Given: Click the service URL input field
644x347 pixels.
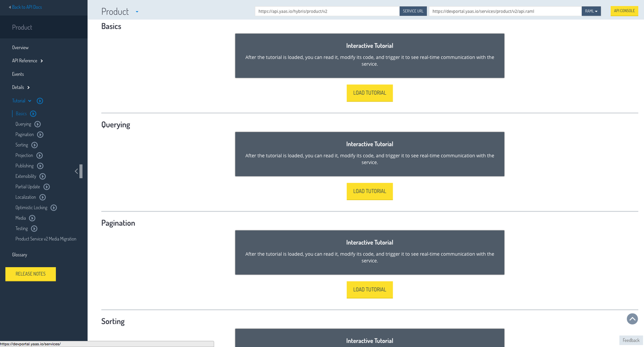Looking at the screenshot, I should tap(327, 11).
